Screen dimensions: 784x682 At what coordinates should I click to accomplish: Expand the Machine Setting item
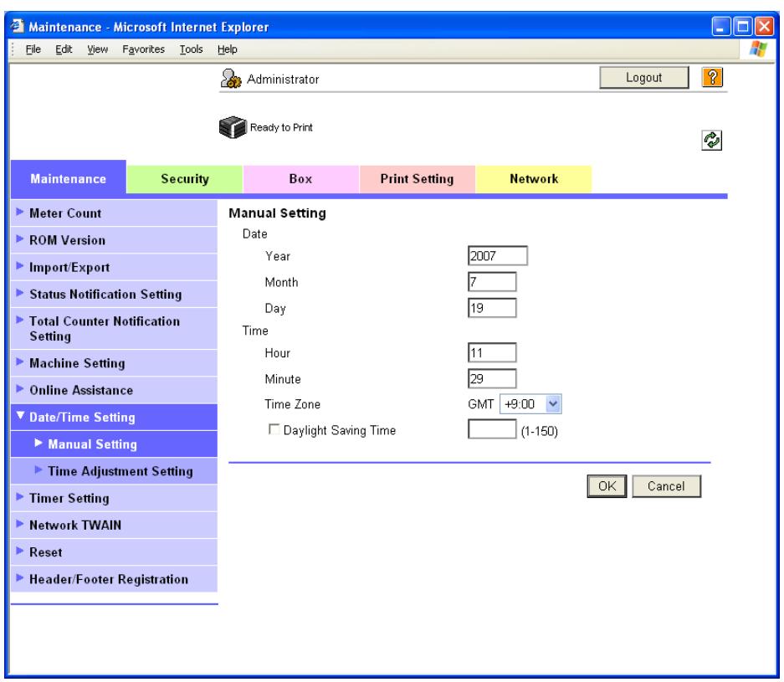coord(114,363)
